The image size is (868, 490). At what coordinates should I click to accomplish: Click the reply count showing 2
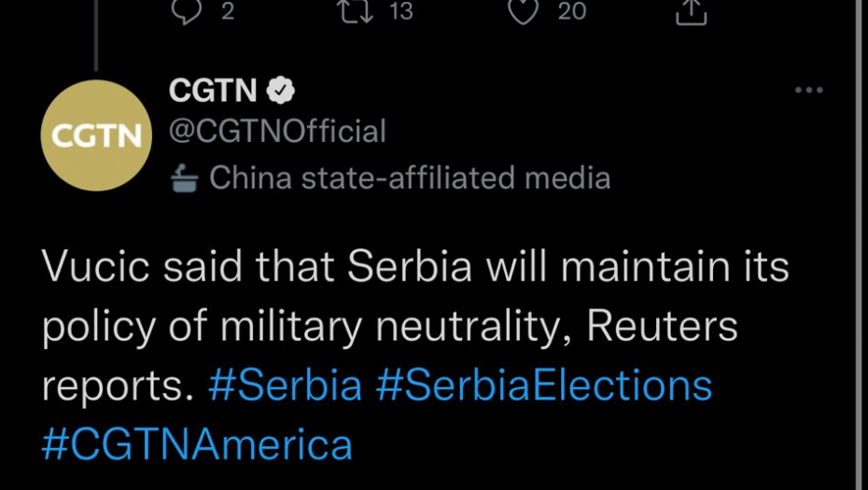point(228,10)
